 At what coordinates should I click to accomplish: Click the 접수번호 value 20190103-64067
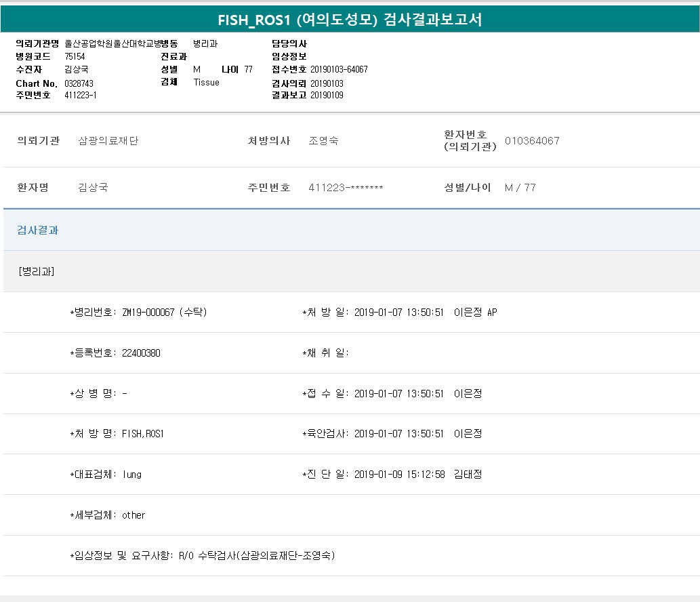pos(339,70)
